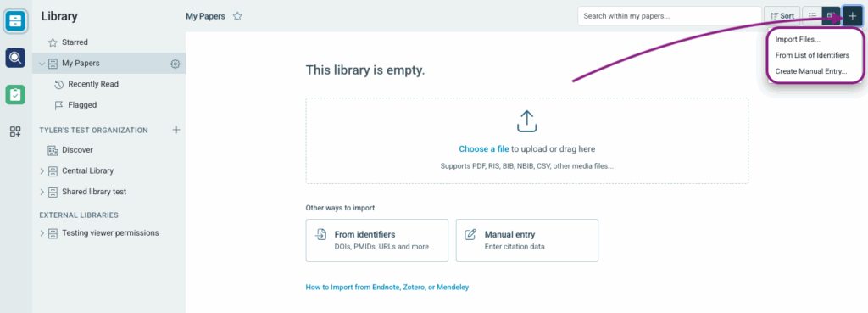The width and height of the screenshot is (868, 313).
Task: Expand the Central Library folder
Action: click(42, 171)
